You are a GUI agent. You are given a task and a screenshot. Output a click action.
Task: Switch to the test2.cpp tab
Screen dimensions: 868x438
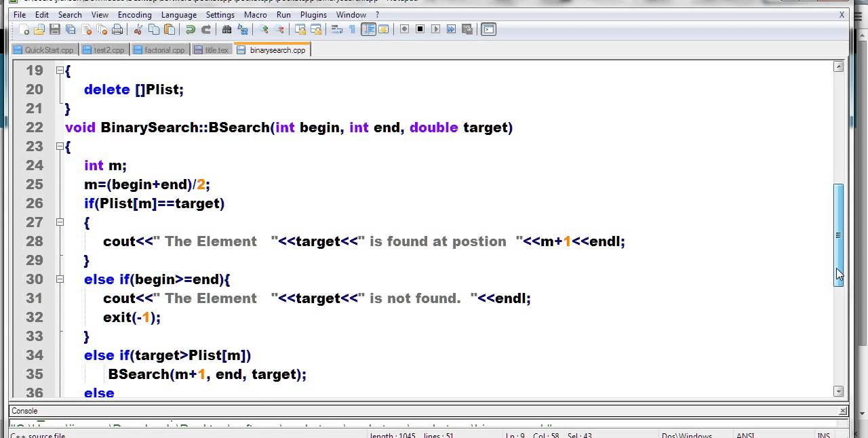coord(104,49)
